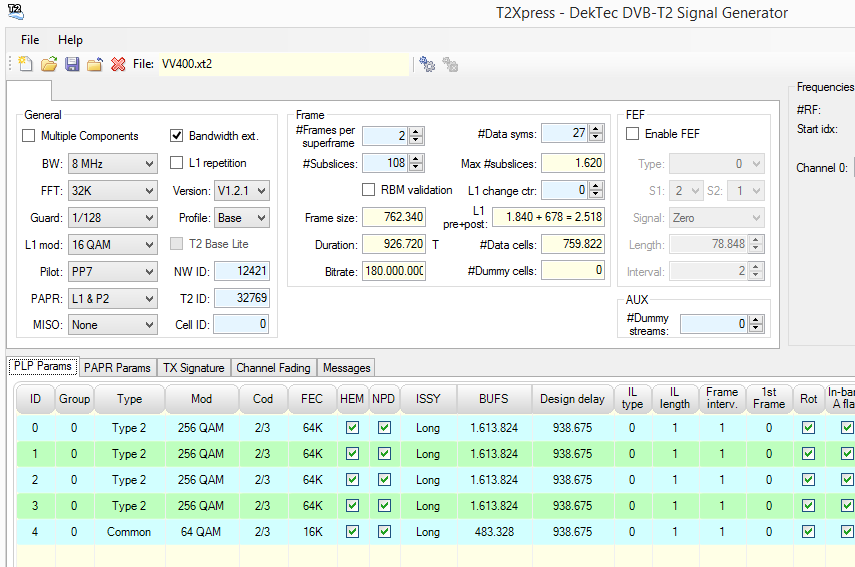855x567 pixels.
Task: Click the 64 QAM Mod cell
Action: [x=201, y=532]
